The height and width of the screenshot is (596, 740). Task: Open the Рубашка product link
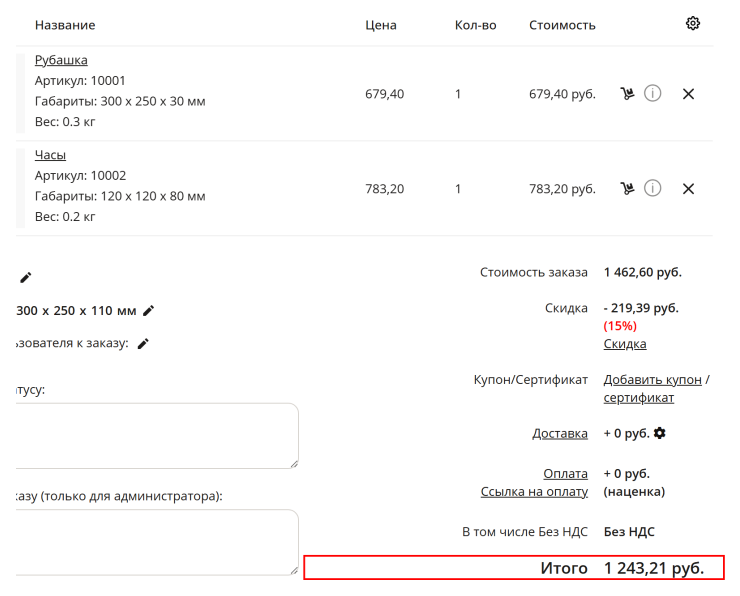61,60
